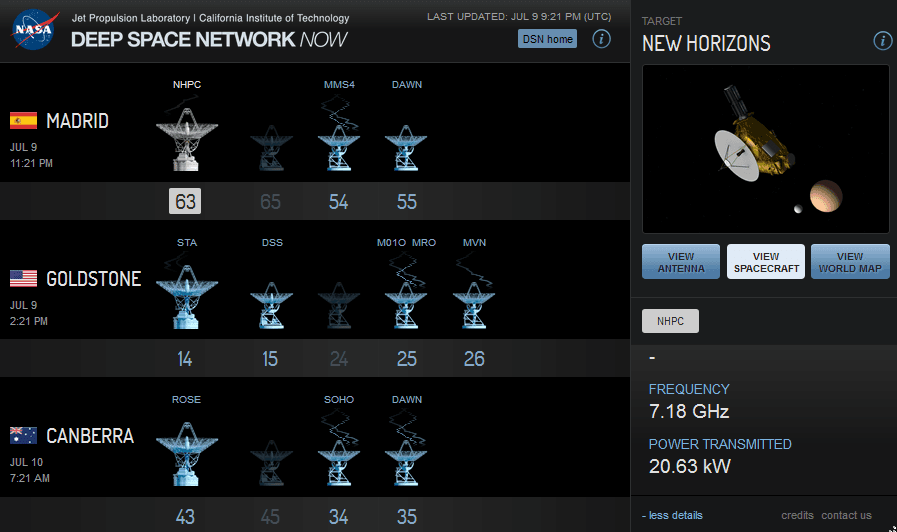Select Madrid antenna dish tracking DAWN
897x532 pixels.
point(406,148)
